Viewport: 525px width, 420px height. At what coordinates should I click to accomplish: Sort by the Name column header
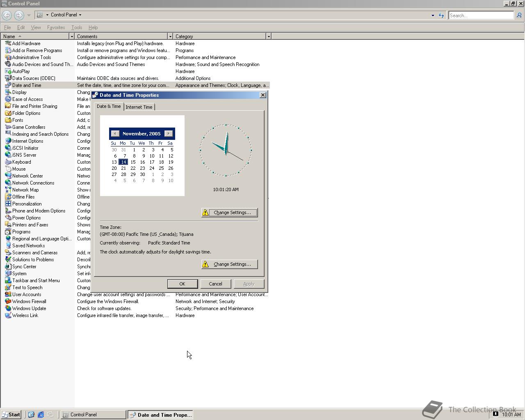point(35,37)
